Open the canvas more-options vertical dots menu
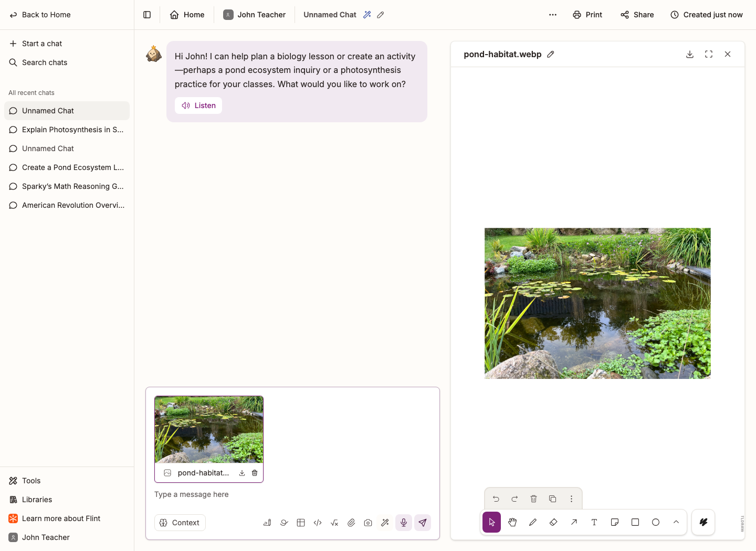The image size is (756, 551). pyautogui.click(x=571, y=499)
